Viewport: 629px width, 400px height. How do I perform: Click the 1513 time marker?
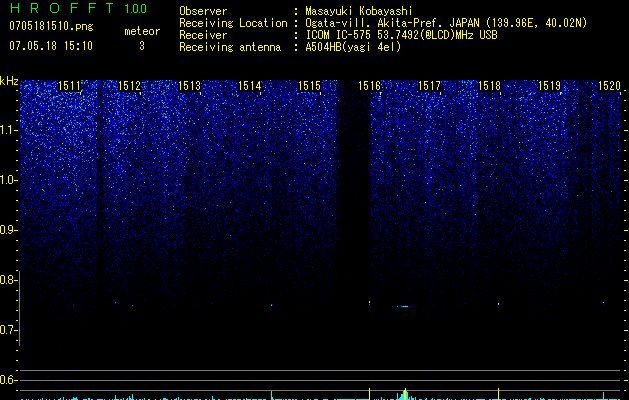point(189,86)
